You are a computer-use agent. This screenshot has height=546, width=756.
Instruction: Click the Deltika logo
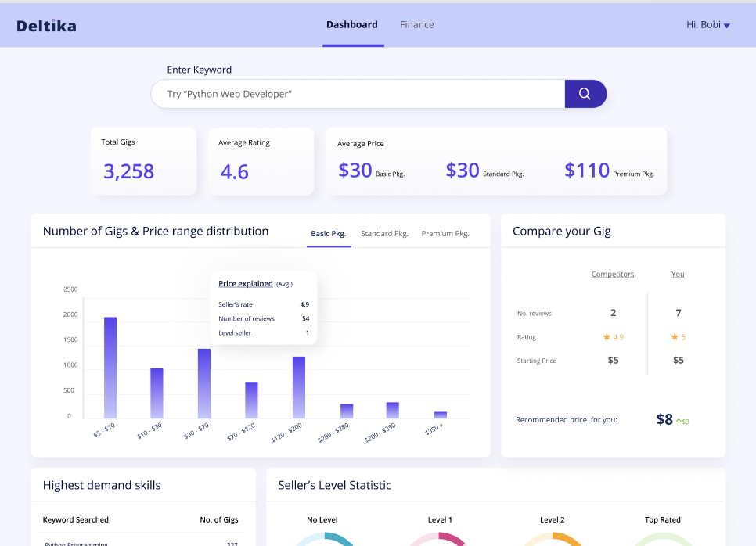[47, 26]
